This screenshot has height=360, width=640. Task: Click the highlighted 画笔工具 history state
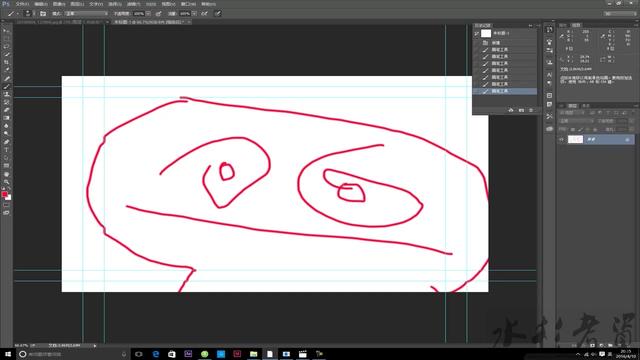pos(505,91)
